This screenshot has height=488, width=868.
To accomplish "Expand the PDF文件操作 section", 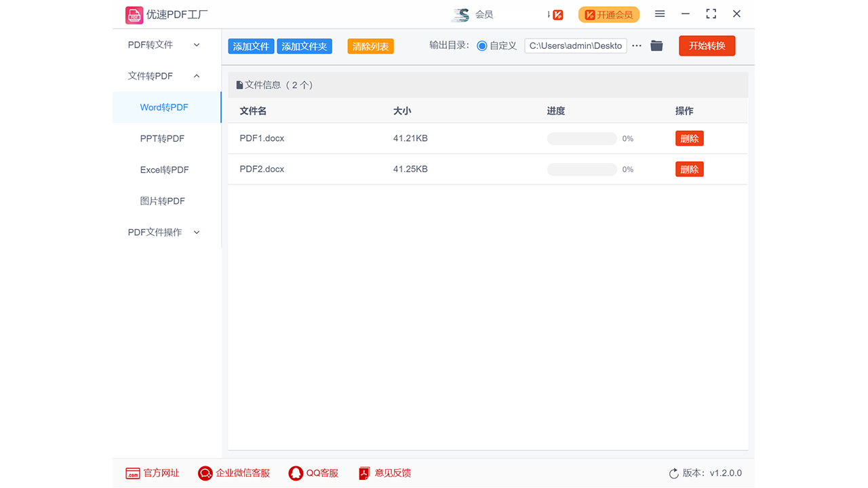I will click(x=157, y=232).
